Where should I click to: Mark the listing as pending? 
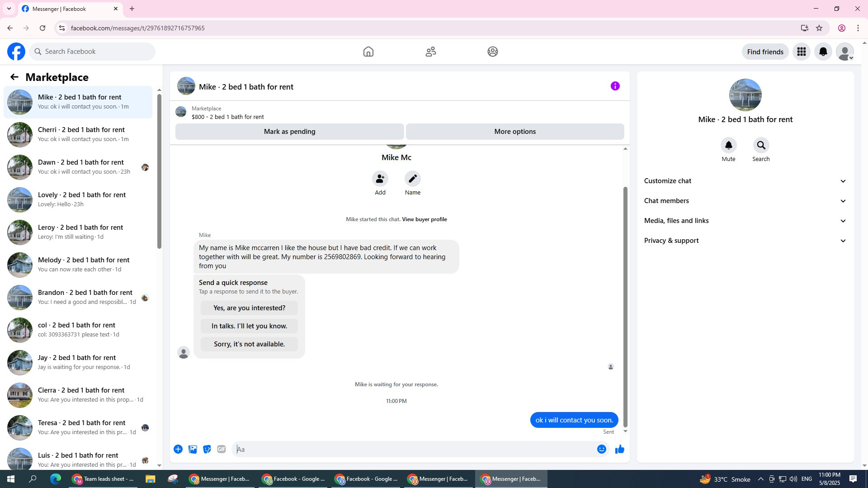(290, 132)
